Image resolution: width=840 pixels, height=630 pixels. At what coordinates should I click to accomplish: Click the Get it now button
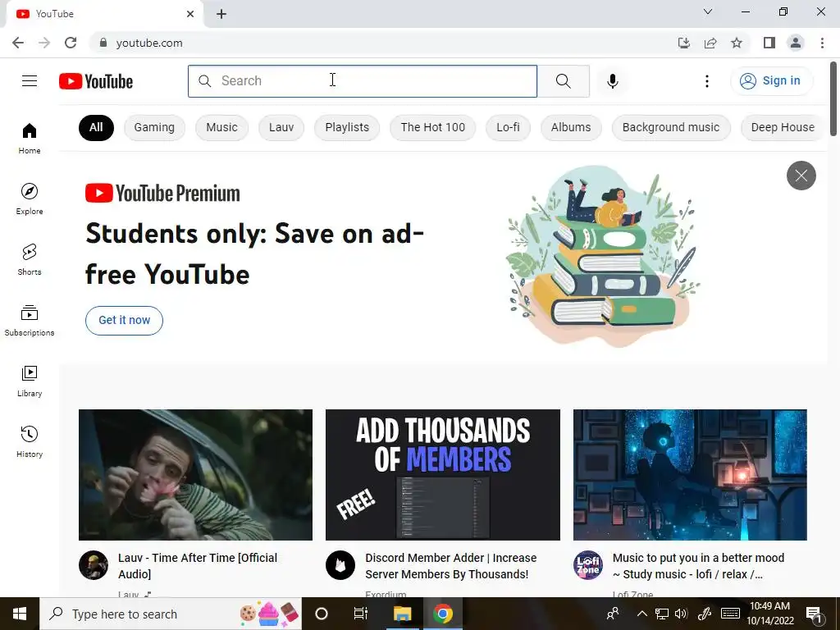pyautogui.click(x=125, y=321)
